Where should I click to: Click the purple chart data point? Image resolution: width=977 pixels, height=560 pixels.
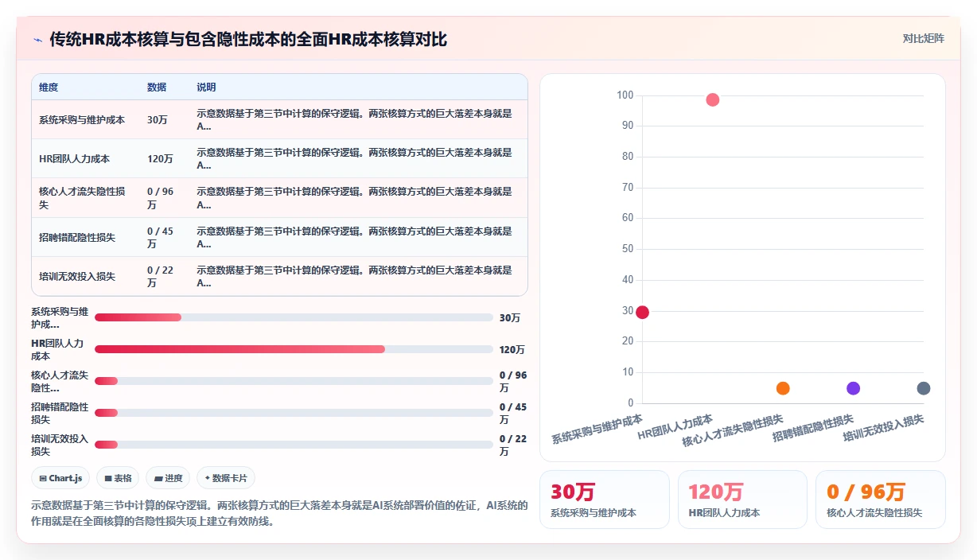click(854, 388)
